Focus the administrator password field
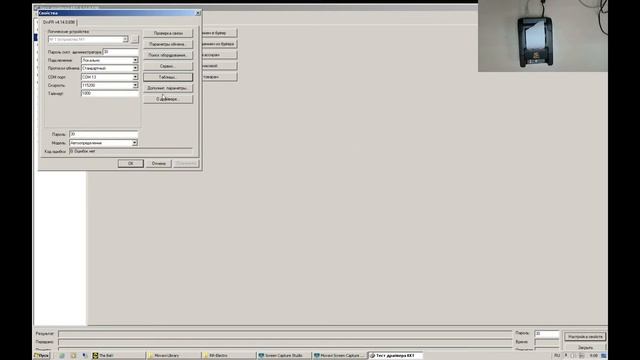This screenshot has height=360, width=640. 120,52
